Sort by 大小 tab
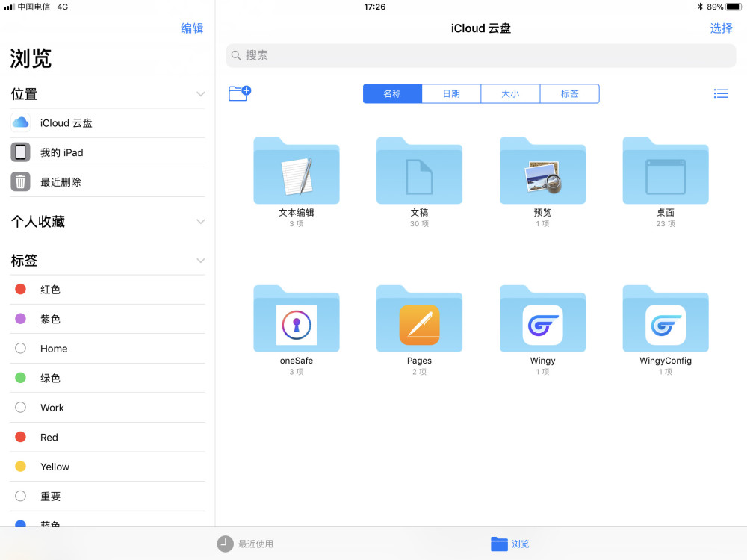747x560 pixels. 510,93
